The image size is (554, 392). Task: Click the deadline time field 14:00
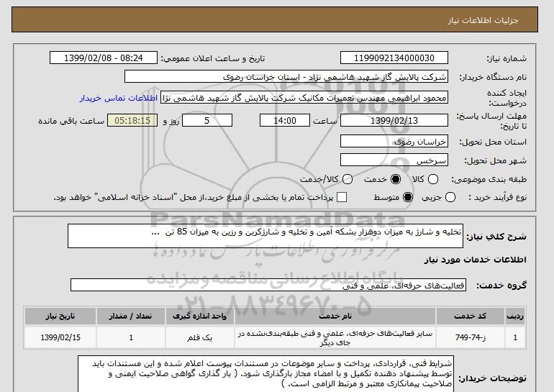tap(285, 120)
